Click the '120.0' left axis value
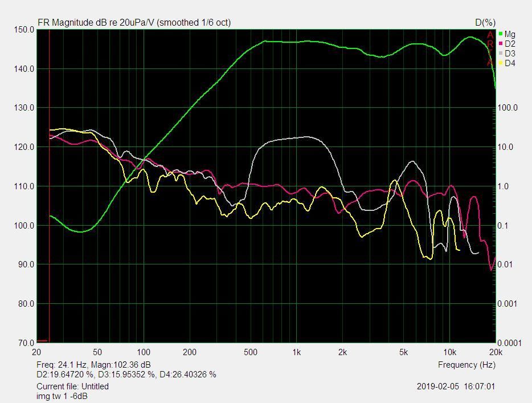Image resolution: width=532 pixels, height=403 pixels. [x=24, y=147]
